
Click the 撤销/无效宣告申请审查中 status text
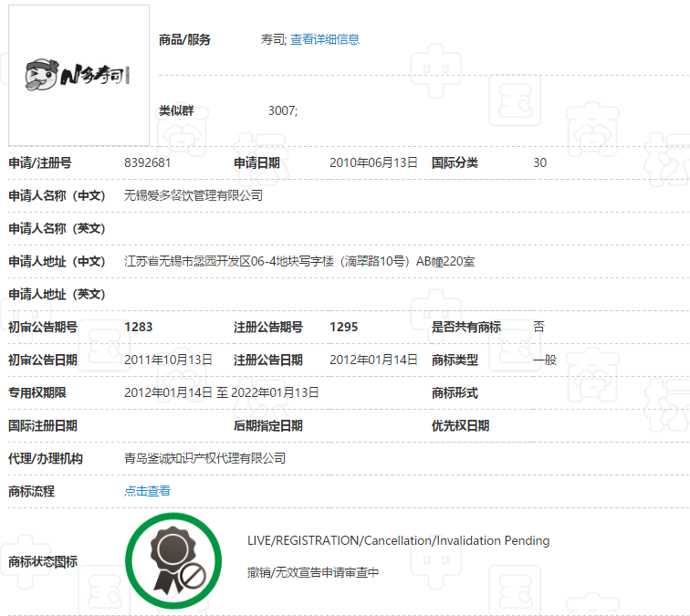tap(312, 573)
